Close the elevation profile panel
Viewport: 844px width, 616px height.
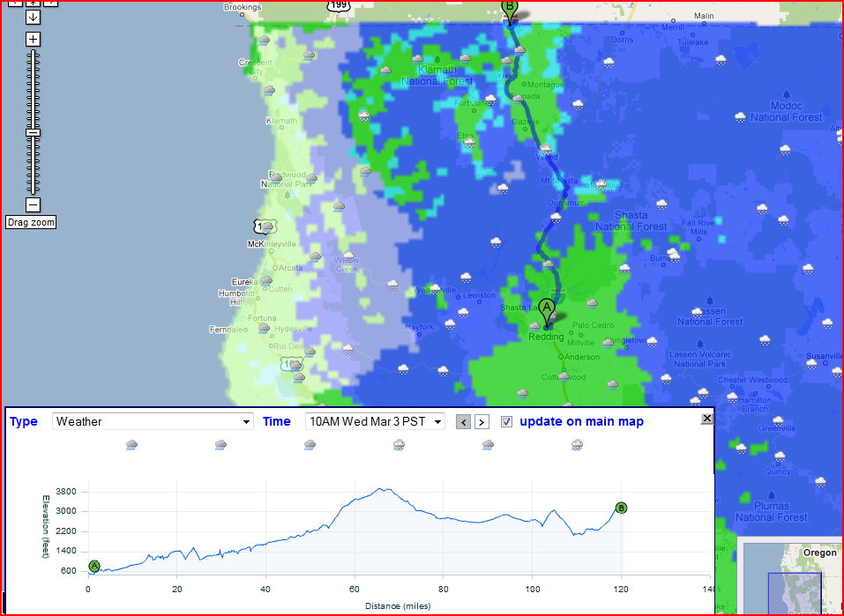coord(706,419)
